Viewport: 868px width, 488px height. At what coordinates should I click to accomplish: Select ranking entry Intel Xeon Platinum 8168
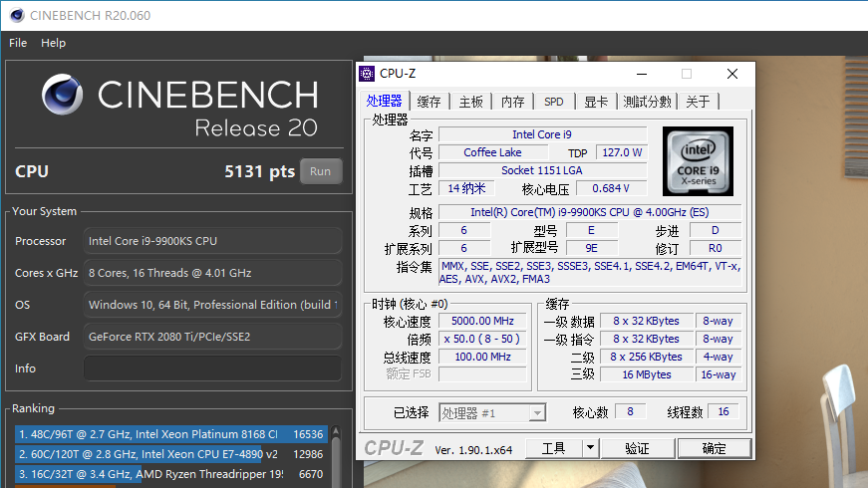tap(171, 434)
